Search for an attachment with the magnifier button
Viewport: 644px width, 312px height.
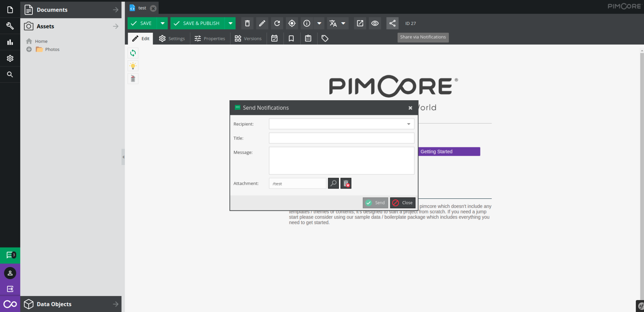point(333,183)
